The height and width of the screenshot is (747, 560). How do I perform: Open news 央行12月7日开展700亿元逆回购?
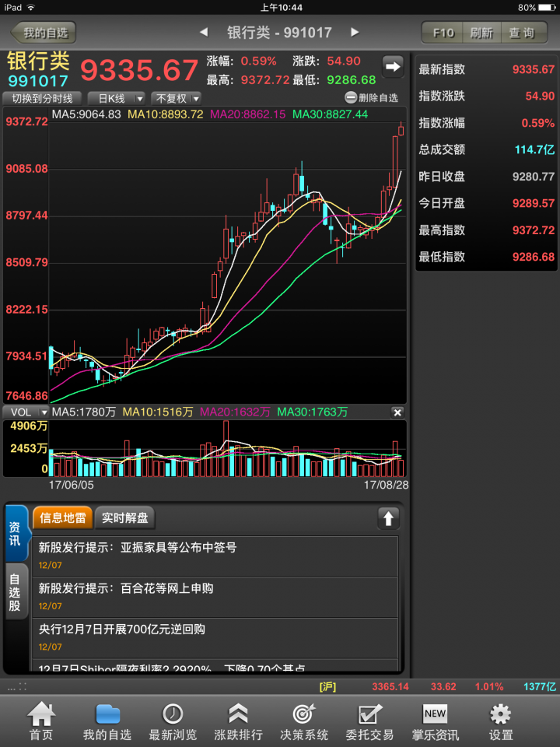click(x=215, y=638)
